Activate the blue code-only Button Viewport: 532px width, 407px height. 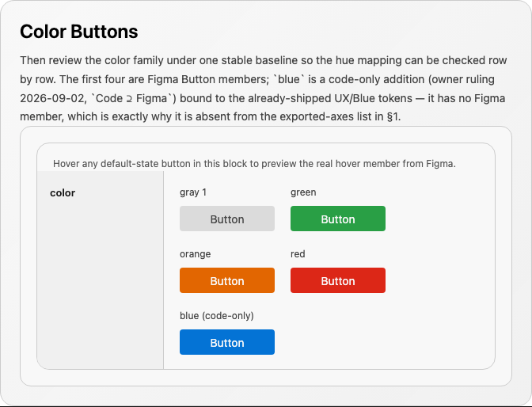point(227,342)
